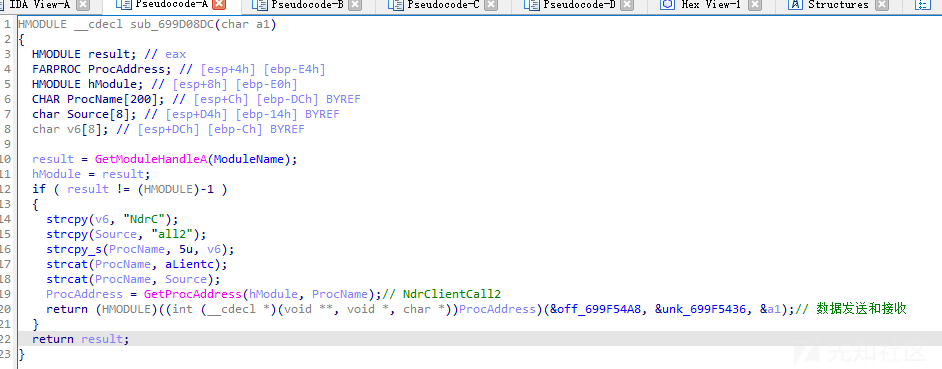Click the GetProcAddress function name
Viewport: 942px width, 369px height.
coord(193,294)
